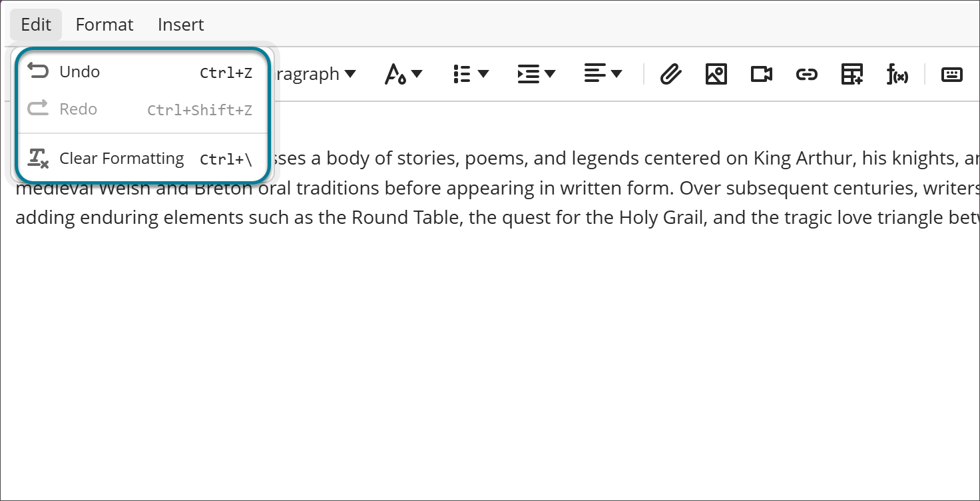Choose Undo from the Edit menu

pos(142,72)
